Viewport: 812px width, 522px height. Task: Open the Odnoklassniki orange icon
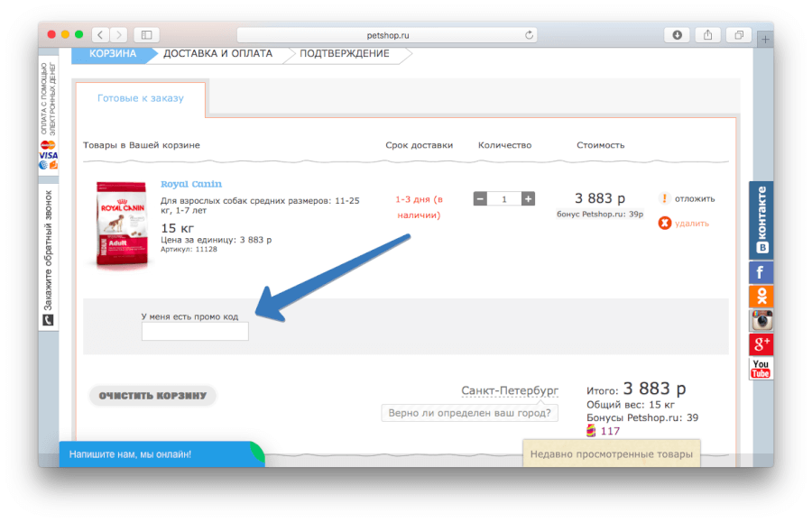761,297
